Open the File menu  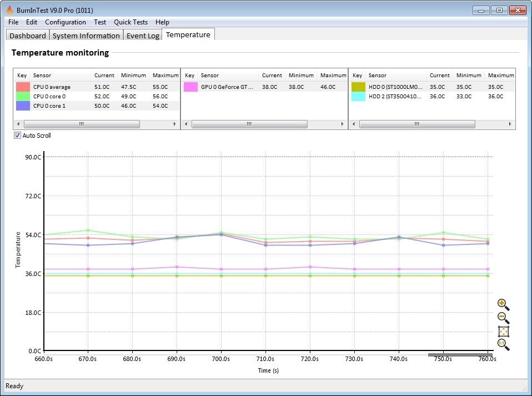click(13, 22)
